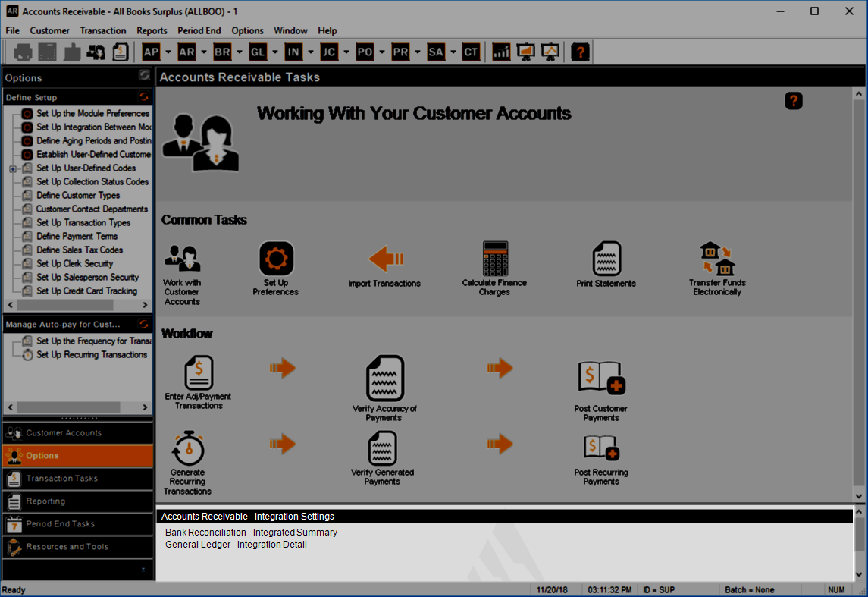The height and width of the screenshot is (597, 868).
Task: Open Reporting navigation button
Action: click(77, 501)
